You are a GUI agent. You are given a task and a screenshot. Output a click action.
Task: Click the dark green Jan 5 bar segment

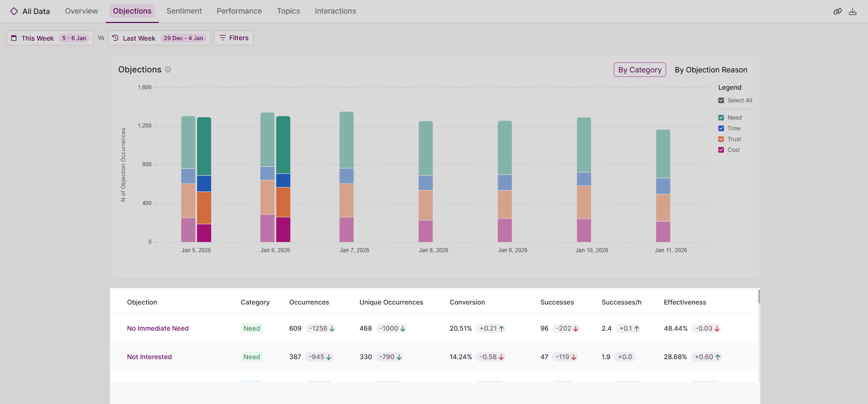pos(204,146)
